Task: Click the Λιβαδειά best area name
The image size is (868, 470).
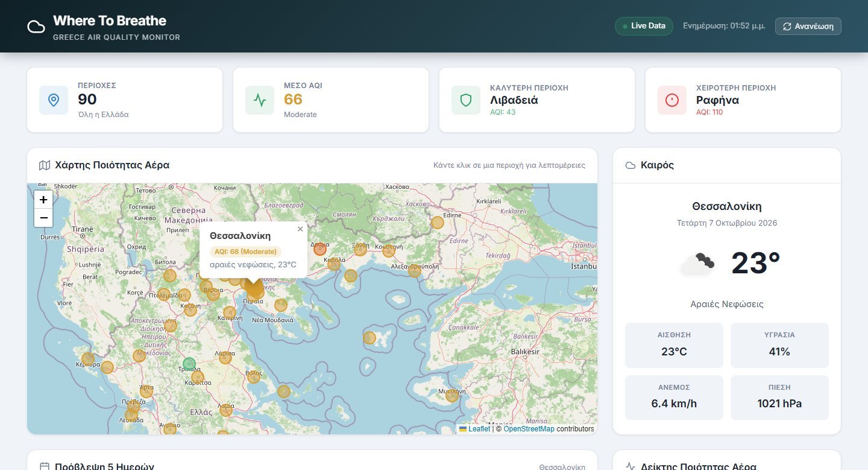Action: [514, 100]
